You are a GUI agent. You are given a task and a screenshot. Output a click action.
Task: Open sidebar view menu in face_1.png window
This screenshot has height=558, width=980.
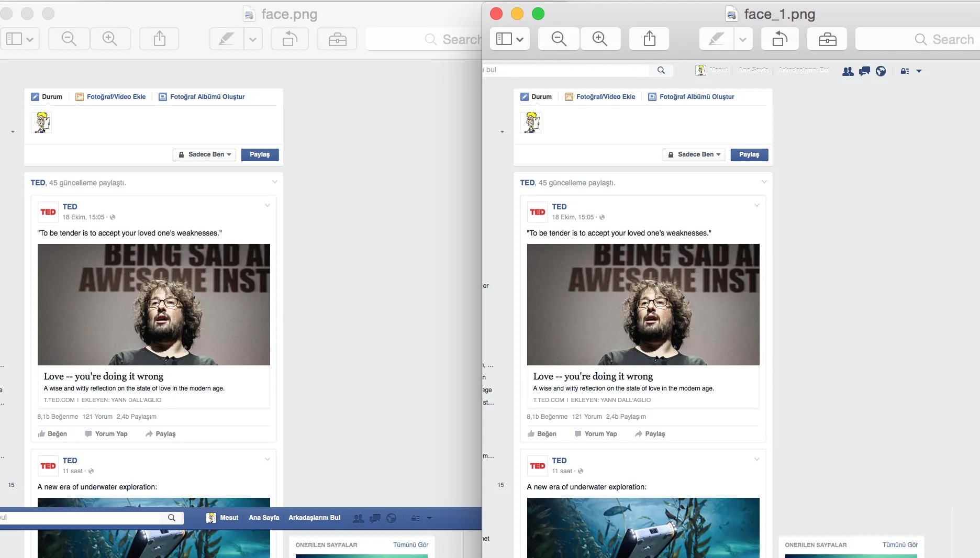tap(510, 39)
